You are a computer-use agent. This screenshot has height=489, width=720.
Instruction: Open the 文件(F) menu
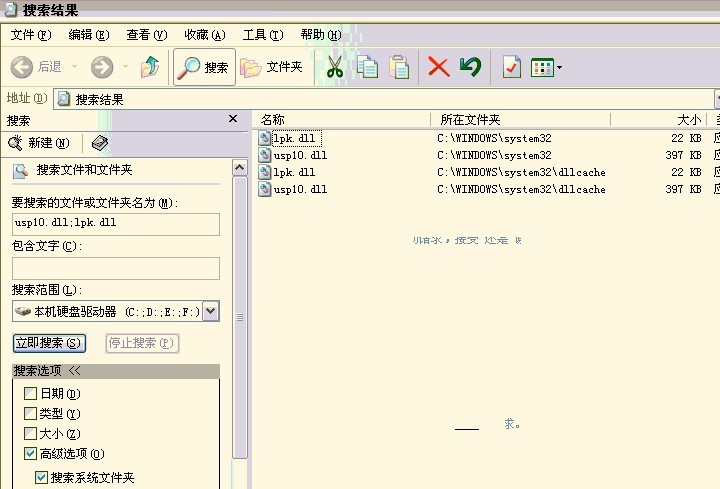tap(31, 35)
